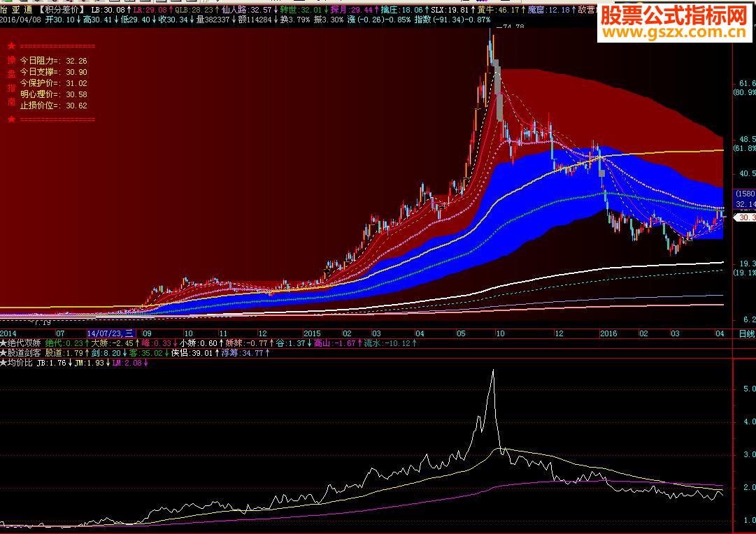Click the 明心理价 30.58 label

tap(54, 94)
